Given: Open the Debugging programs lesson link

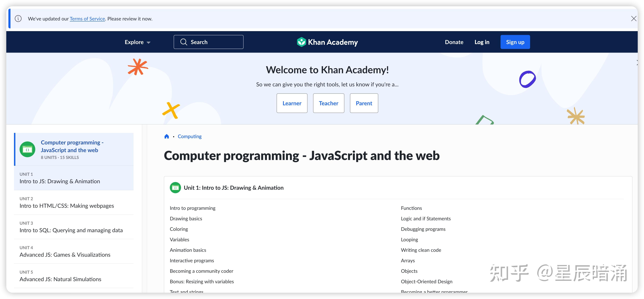Looking at the screenshot, I should pyautogui.click(x=423, y=229).
